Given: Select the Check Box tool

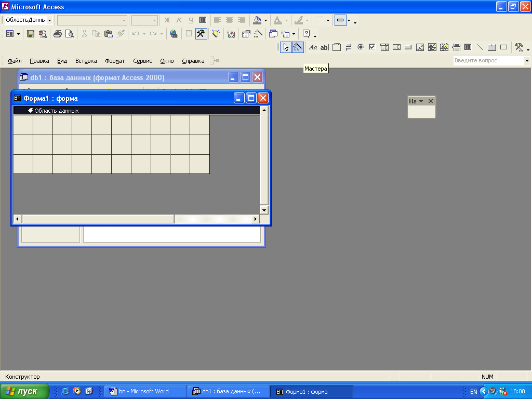Looking at the screenshot, I should [372, 47].
